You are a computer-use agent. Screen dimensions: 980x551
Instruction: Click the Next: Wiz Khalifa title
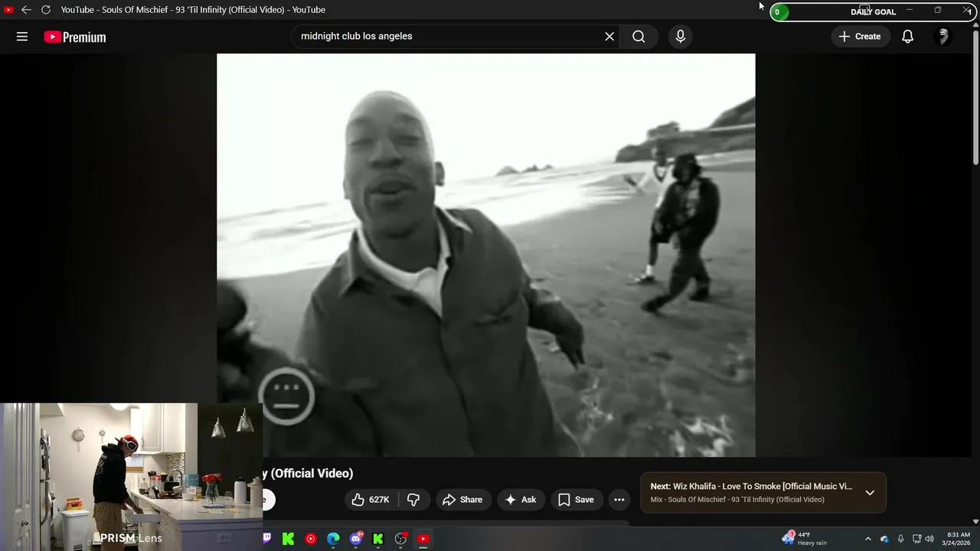[x=751, y=486]
